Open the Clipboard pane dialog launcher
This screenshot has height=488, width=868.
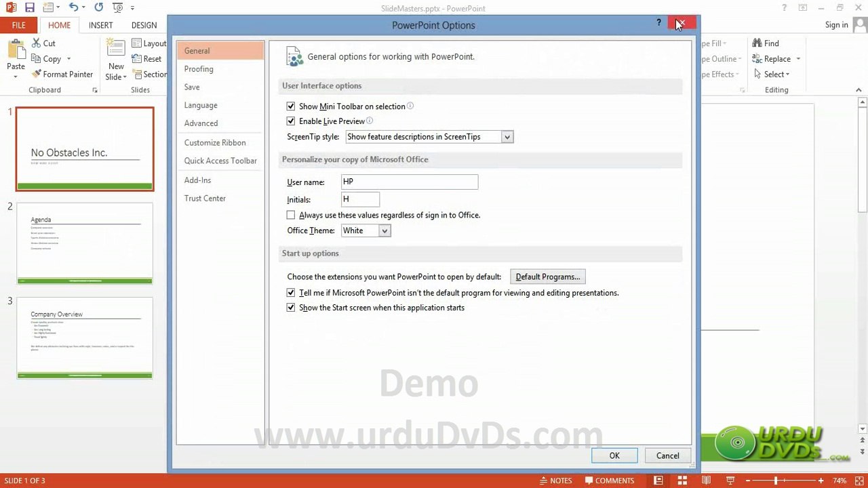95,90
